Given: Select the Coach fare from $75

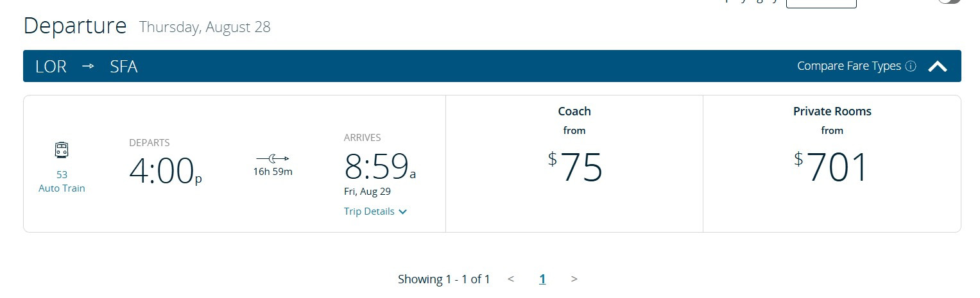Looking at the screenshot, I should tap(574, 164).
